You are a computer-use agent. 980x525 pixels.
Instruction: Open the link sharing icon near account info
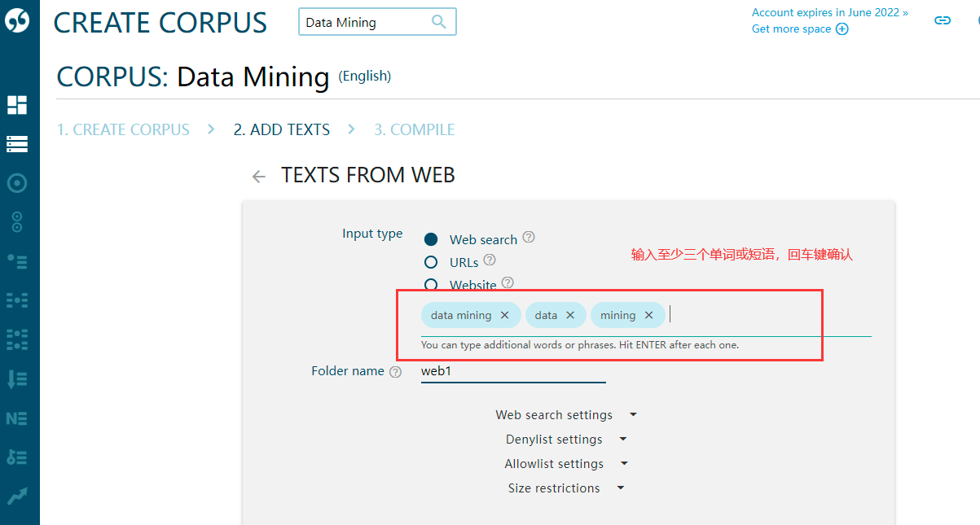coord(943,20)
